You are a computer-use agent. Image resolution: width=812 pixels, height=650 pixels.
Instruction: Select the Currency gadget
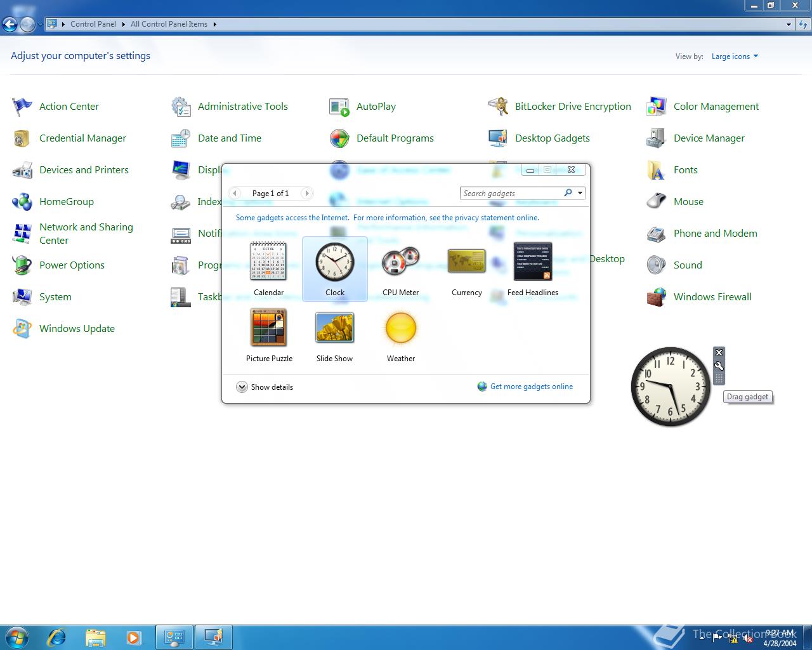(x=467, y=269)
